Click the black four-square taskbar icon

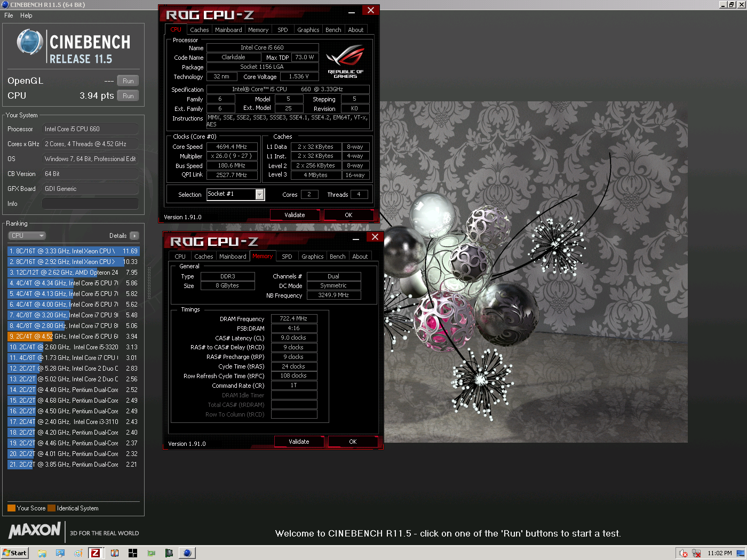pos(133,553)
